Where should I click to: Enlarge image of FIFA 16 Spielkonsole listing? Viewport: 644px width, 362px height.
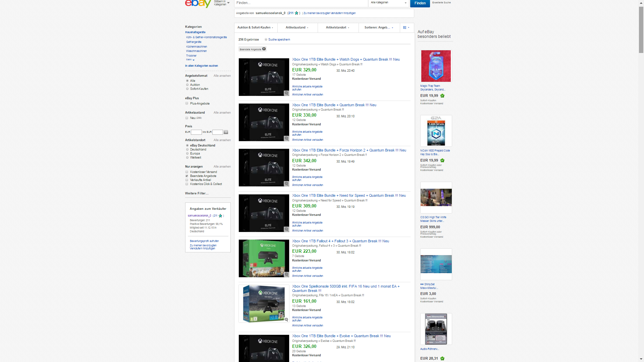pyautogui.click(x=286, y=320)
